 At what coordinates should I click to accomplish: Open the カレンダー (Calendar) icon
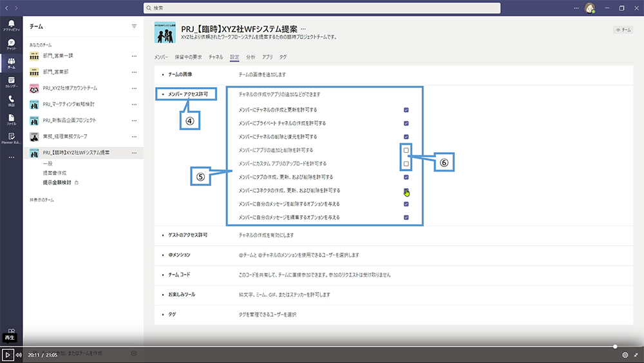click(x=11, y=82)
